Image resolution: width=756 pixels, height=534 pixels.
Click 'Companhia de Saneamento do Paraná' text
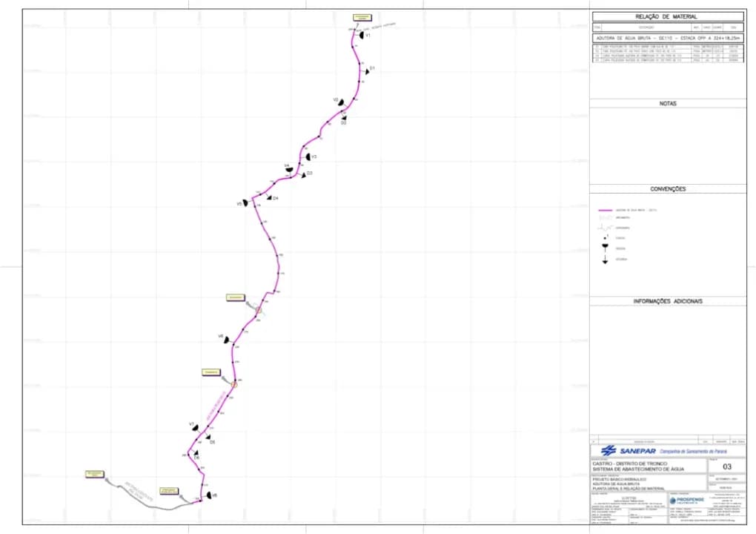[x=693, y=452]
